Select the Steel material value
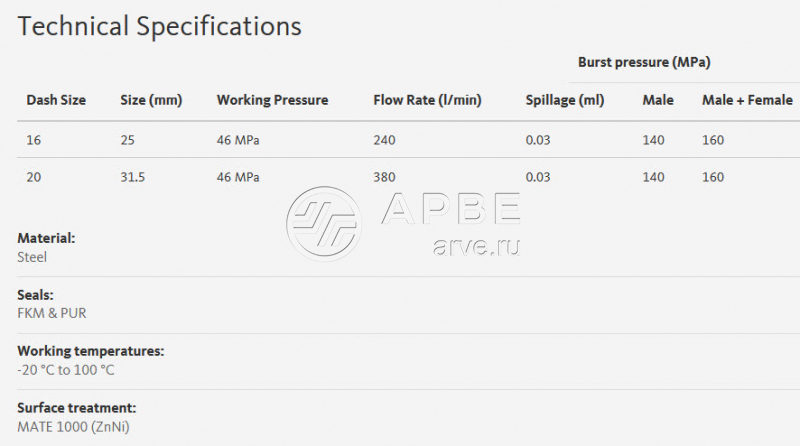Screen dimensions: 800x446 coord(32,257)
